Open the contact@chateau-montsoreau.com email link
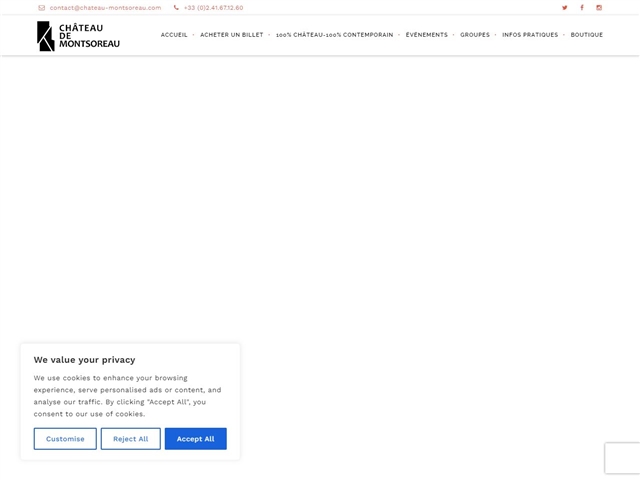640x480 pixels. pos(105,8)
